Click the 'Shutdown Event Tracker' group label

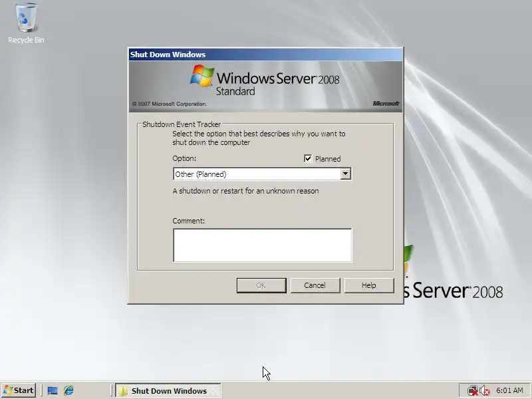pyautogui.click(x=182, y=124)
